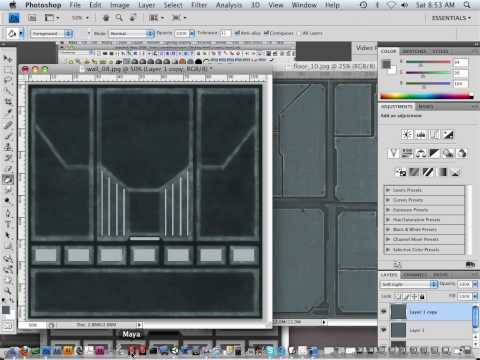Open the Mode Normal dropdown
Viewport: 480px width, 360px height.
[131, 33]
